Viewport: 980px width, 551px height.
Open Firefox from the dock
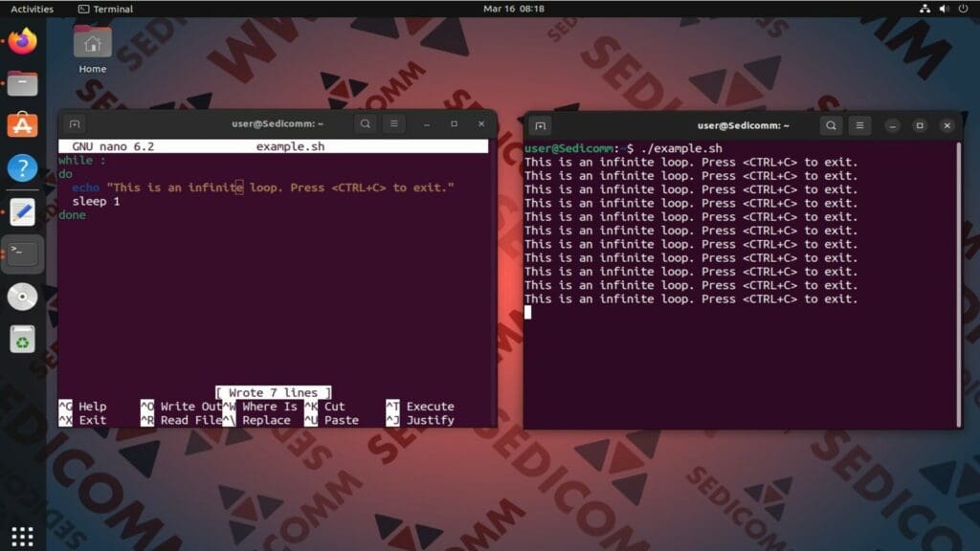(23, 42)
